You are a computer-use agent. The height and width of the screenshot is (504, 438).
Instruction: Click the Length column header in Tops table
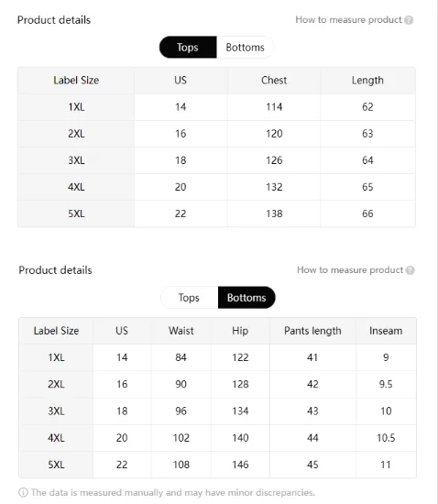pos(367,81)
